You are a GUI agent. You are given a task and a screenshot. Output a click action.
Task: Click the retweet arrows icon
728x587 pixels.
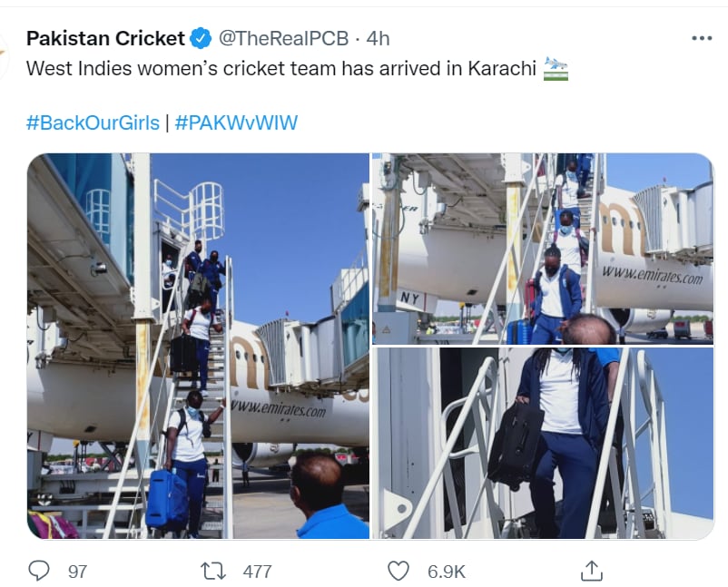pos(213,572)
